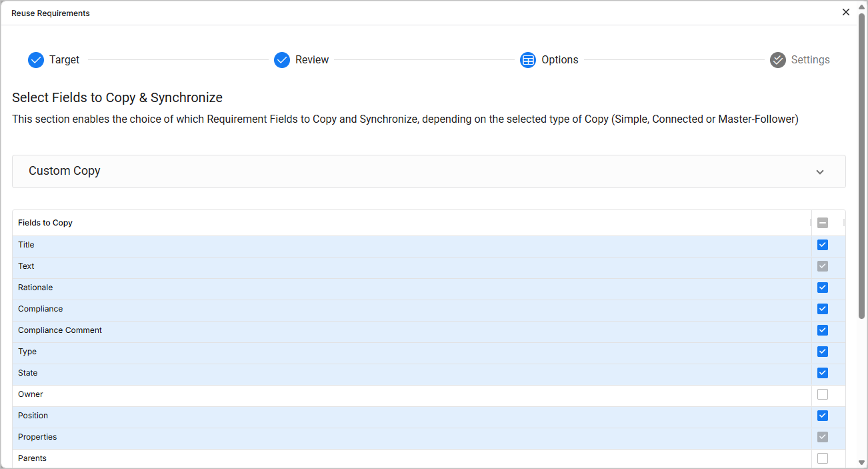Go to the Settings step label
Screen dimensions: 868x469
pos(810,60)
